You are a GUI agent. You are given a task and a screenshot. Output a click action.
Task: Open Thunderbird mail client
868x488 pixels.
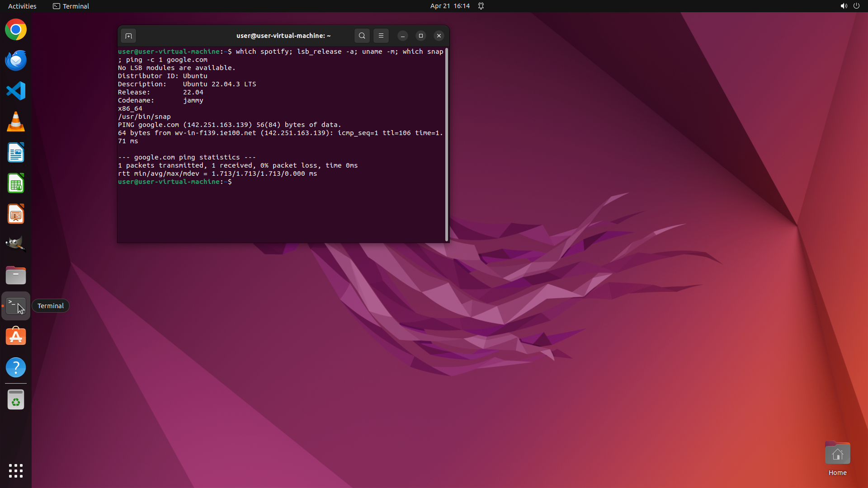coord(16,61)
